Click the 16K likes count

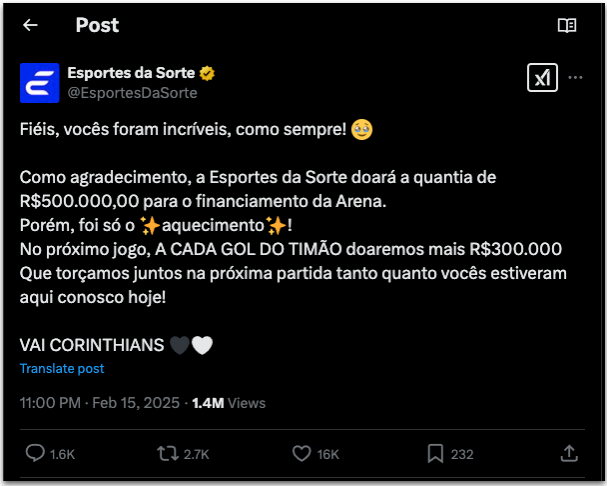coord(329,454)
